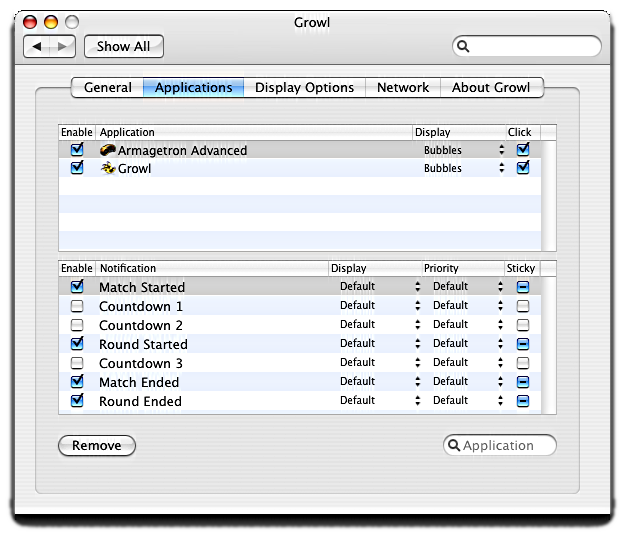Select the Match Started notification row
625x537 pixels.
pyautogui.click(x=300, y=287)
